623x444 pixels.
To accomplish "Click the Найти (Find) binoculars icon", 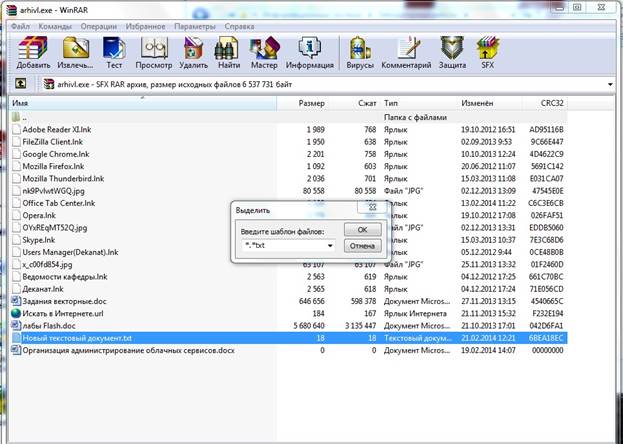I will (228, 48).
